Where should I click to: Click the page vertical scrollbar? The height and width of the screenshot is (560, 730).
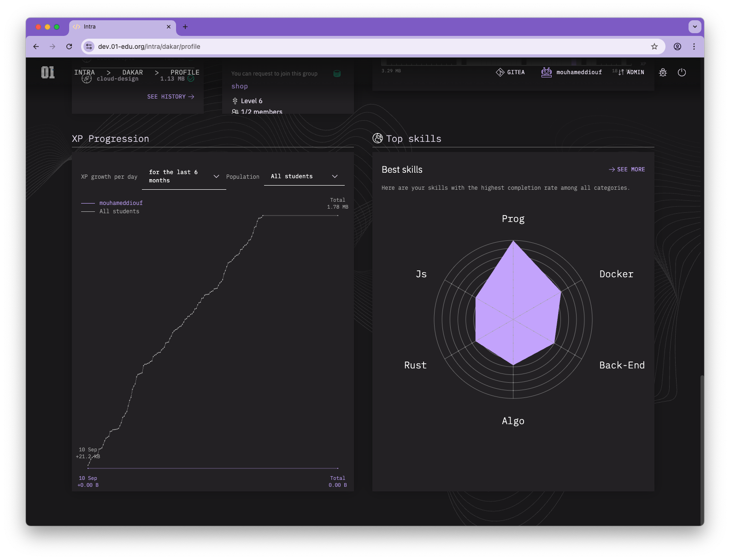coord(702,447)
